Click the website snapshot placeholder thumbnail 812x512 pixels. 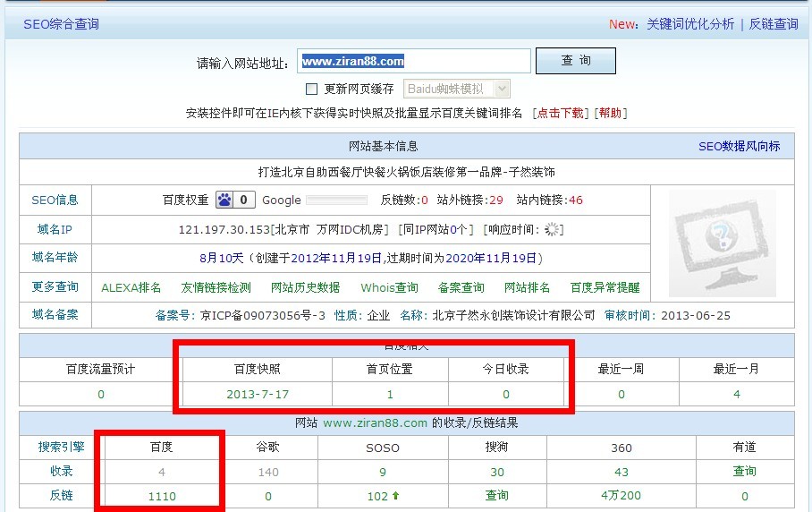pyautogui.click(x=723, y=243)
